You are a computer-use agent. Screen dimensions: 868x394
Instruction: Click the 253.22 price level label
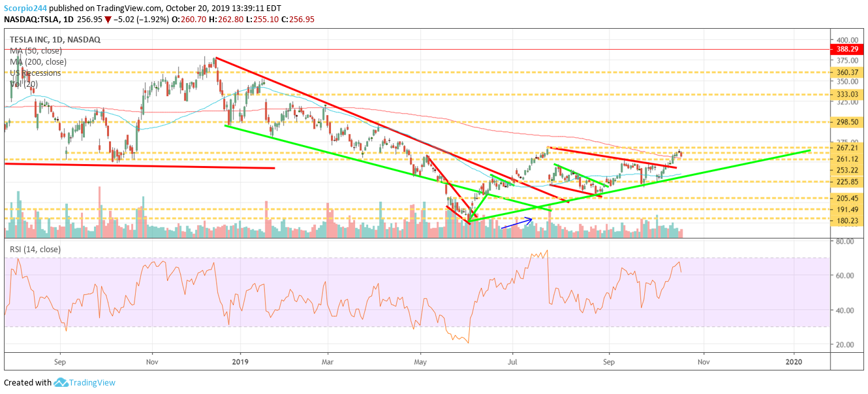click(848, 170)
